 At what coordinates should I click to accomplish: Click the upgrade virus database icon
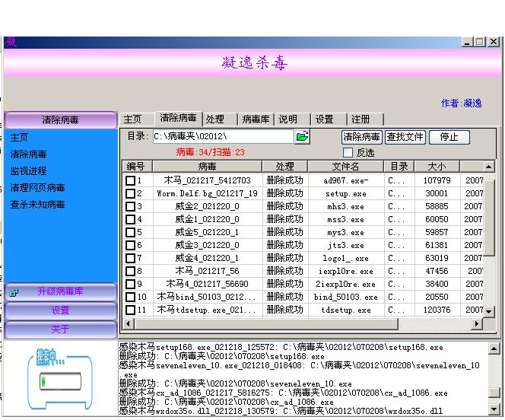click(x=14, y=292)
